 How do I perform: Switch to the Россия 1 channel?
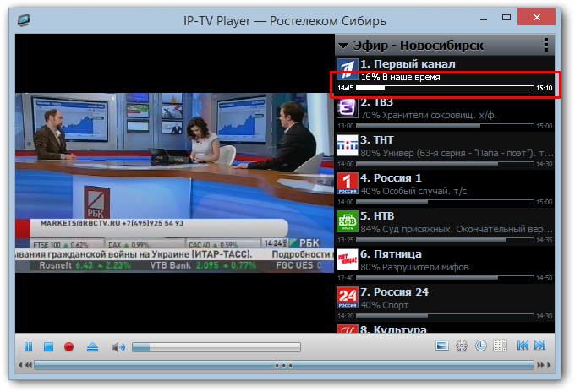[390, 177]
